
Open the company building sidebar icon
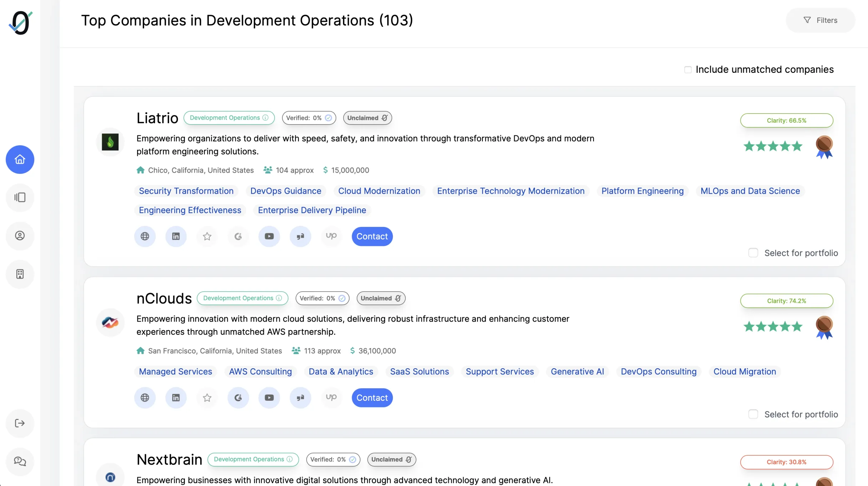tap(20, 274)
